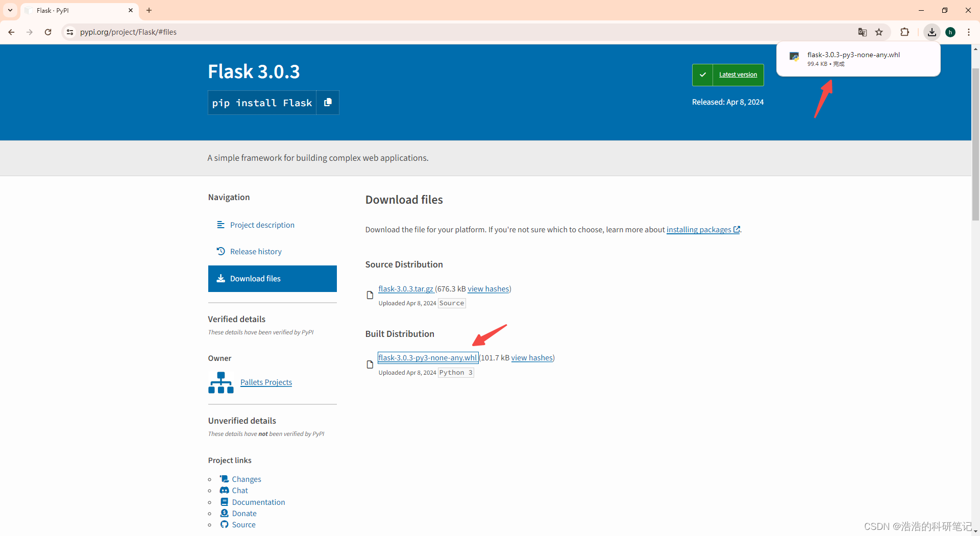Screen dimensions: 980x536
Task: Click the scrollbar up arrow
Action: coord(975,49)
